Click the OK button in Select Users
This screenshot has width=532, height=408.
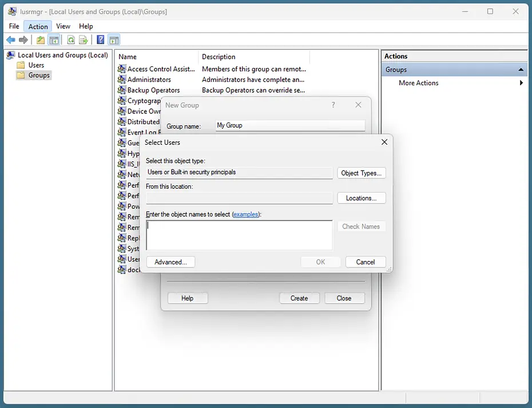click(320, 262)
